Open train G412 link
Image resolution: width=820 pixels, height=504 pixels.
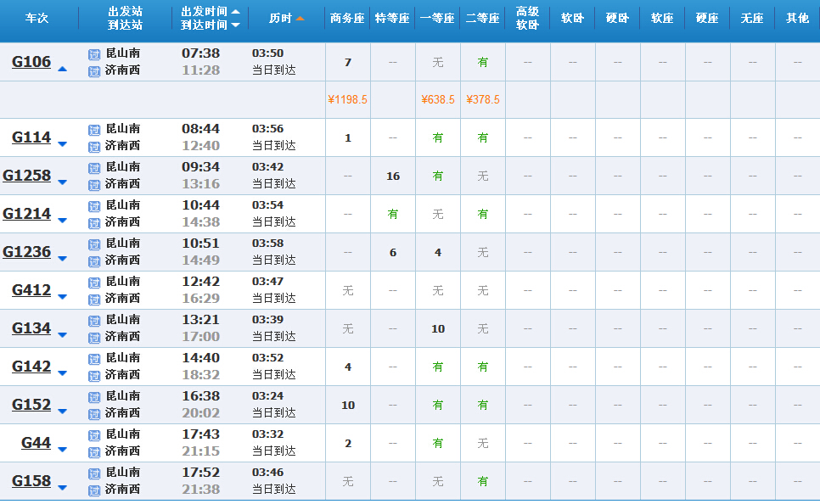(x=31, y=290)
